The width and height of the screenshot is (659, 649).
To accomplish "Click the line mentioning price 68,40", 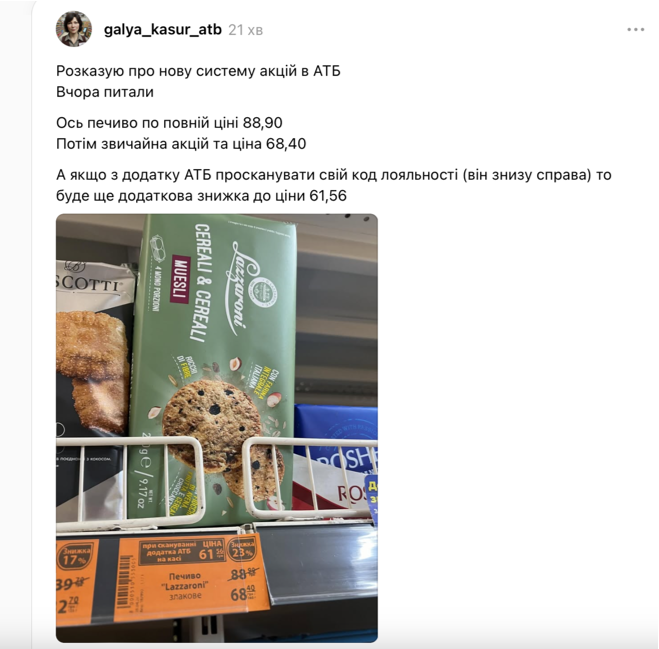I will coord(181,144).
